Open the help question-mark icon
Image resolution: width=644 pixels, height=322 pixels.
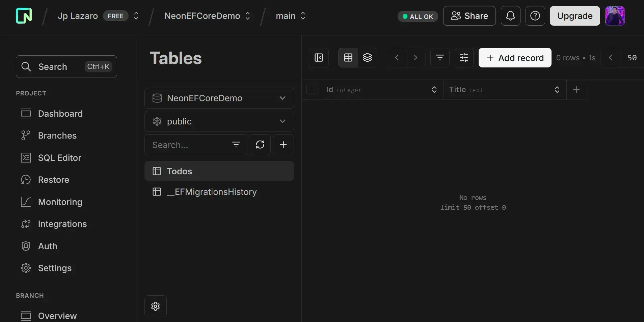pyautogui.click(x=535, y=16)
